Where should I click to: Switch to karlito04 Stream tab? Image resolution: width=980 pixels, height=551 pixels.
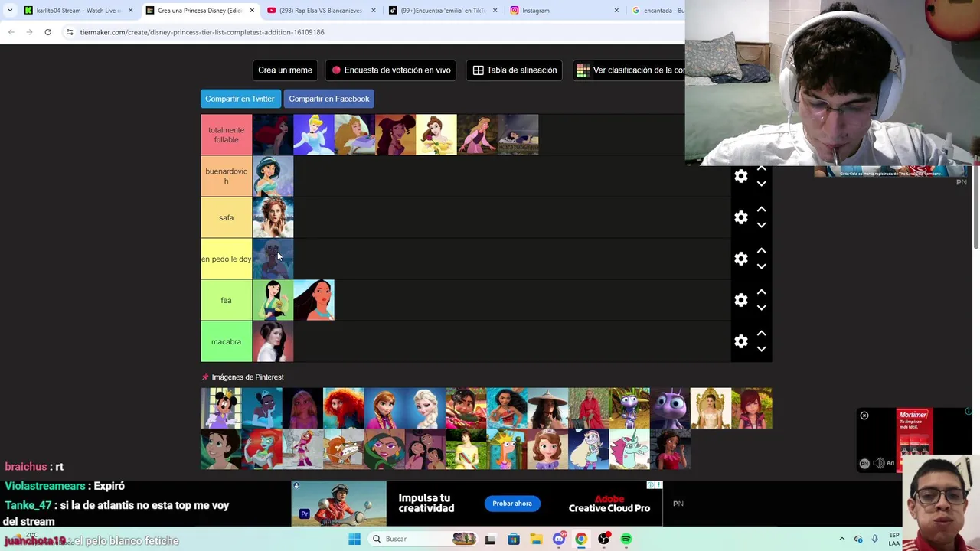click(77, 11)
